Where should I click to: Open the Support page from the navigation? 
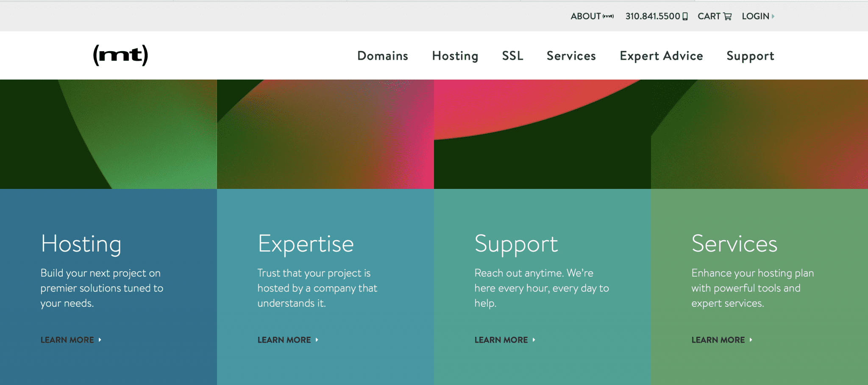pos(750,55)
